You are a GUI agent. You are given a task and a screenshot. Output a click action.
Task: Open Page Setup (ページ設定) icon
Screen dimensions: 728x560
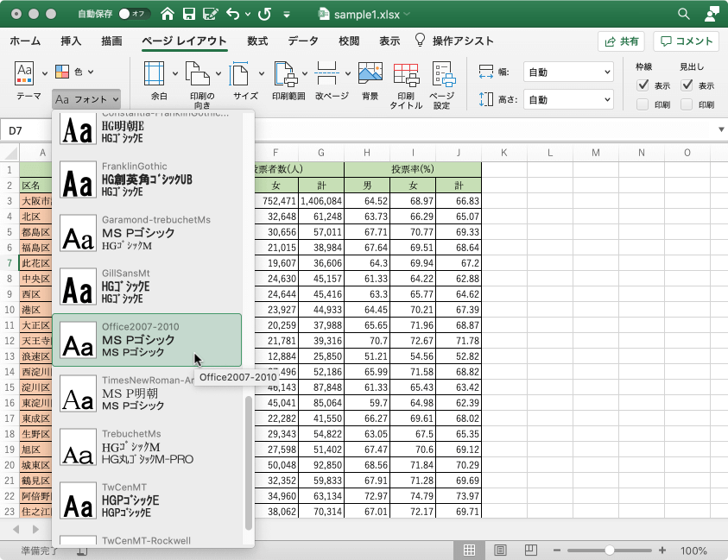(442, 75)
